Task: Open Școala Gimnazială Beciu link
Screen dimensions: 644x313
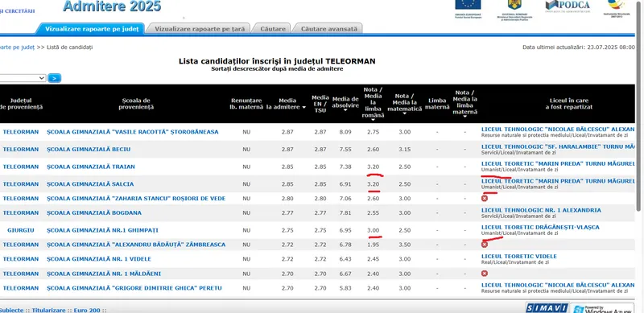Action: (x=89, y=149)
